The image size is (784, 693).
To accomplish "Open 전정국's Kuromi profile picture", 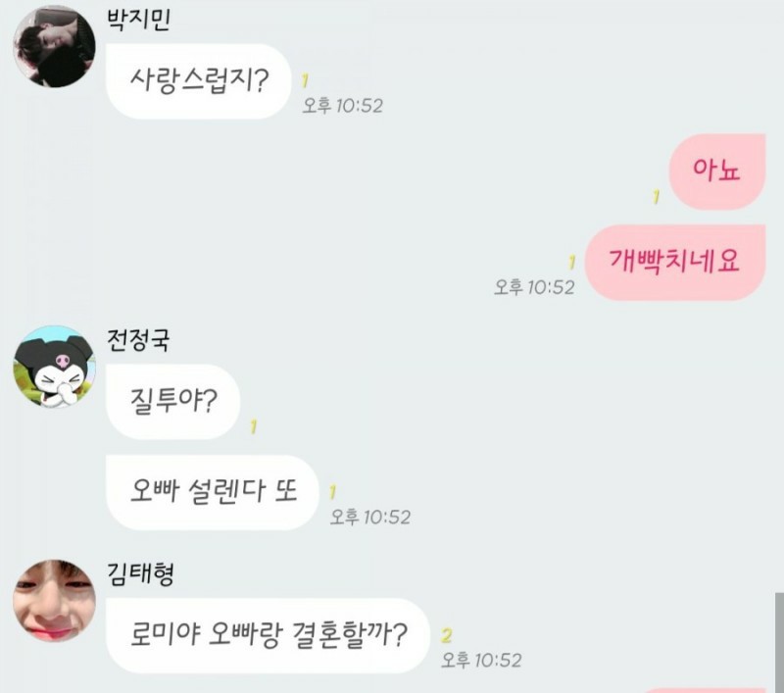I will 54,367.
